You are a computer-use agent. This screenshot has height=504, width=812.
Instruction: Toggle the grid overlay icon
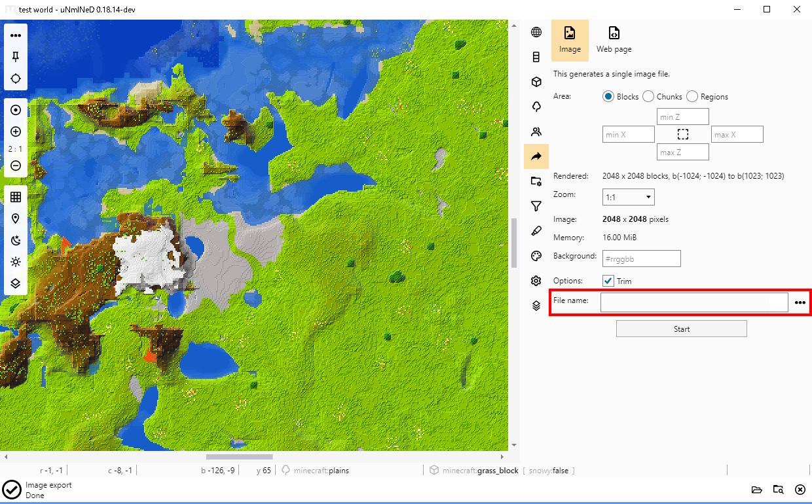click(16, 197)
